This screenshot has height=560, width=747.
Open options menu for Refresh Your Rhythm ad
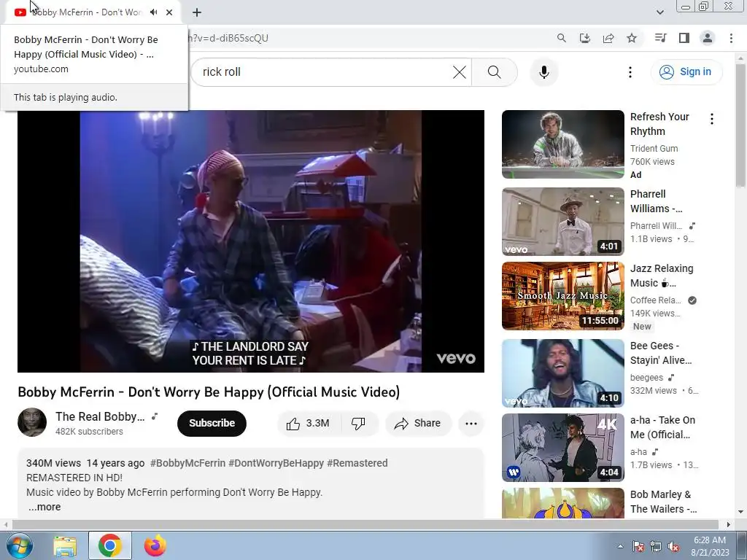[x=712, y=119]
